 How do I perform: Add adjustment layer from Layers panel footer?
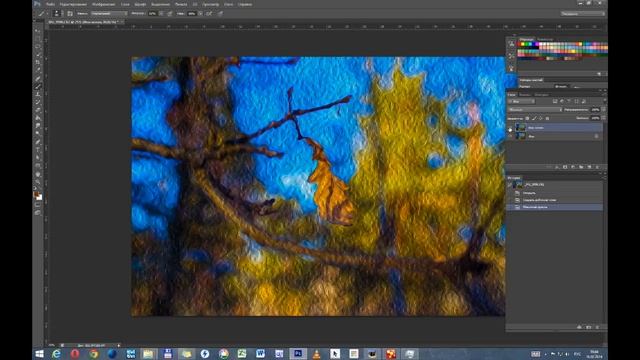tap(573, 167)
